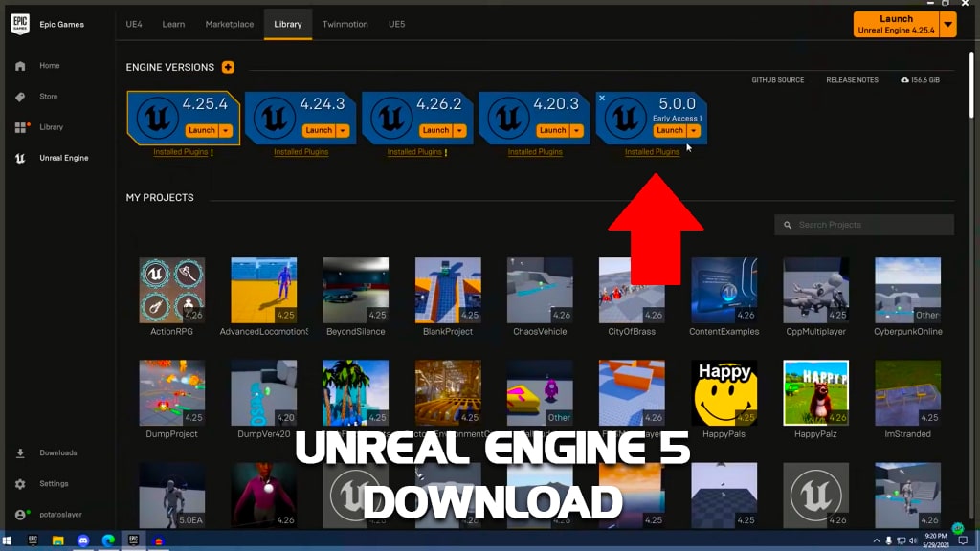Open Installed Plugins for 4.25.4
The height and width of the screenshot is (551, 980).
pyautogui.click(x=181, y=152)
